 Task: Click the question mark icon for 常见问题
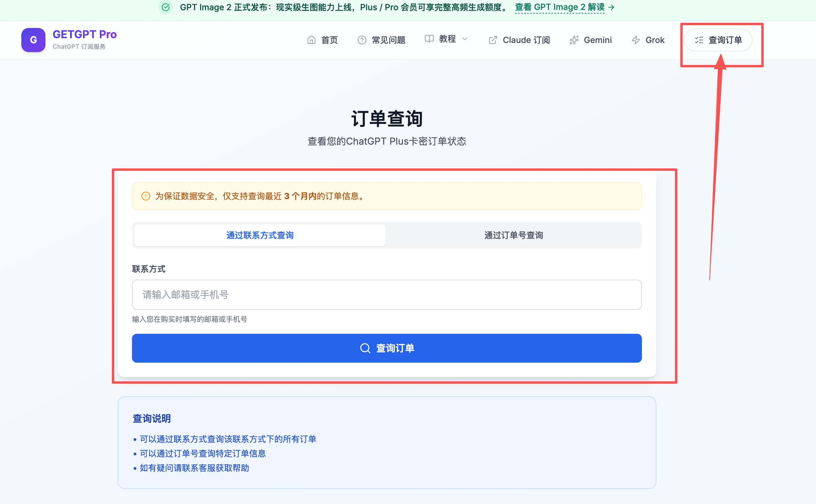coord(362,40)
